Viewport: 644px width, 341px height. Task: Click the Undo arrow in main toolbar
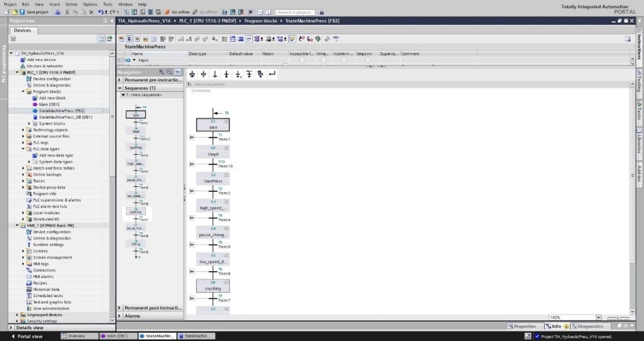[100, 13]
